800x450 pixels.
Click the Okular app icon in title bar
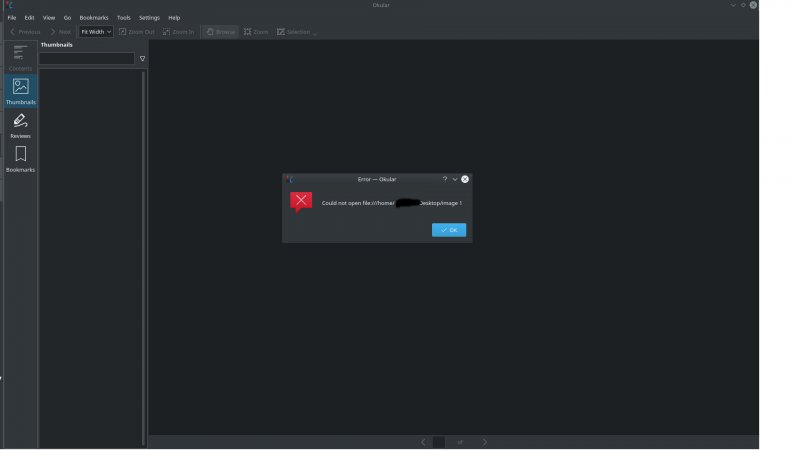coord(9,5)
